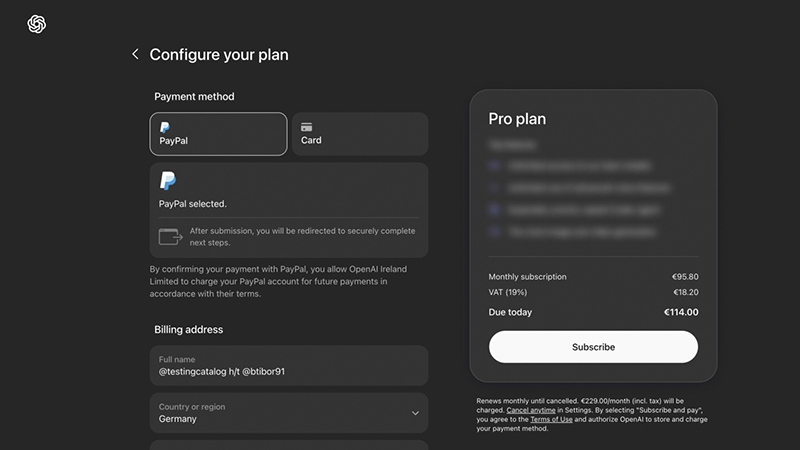Open the Cancel anytime link
This screenshot has width=800, height=450.
click(531, 411)
